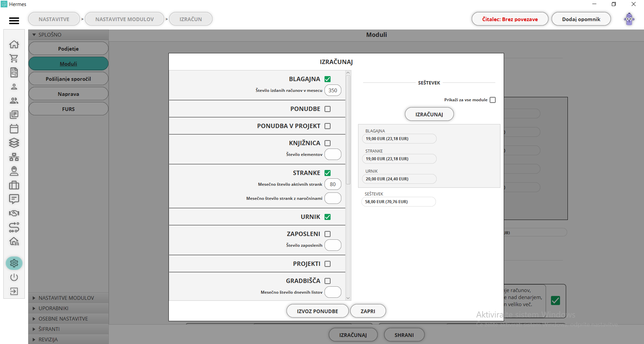Open the FURS settings tab
The image size is (644, 344).
pos(68,109)
